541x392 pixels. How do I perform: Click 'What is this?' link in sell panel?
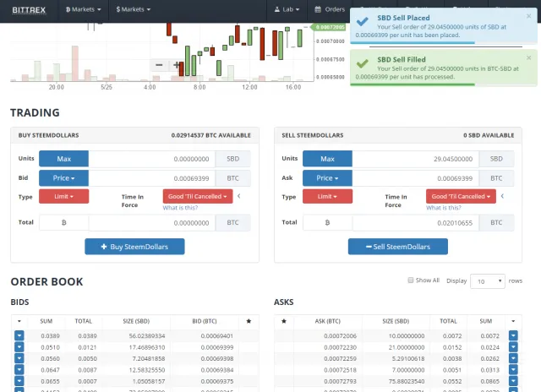click(x=443, y=208)
